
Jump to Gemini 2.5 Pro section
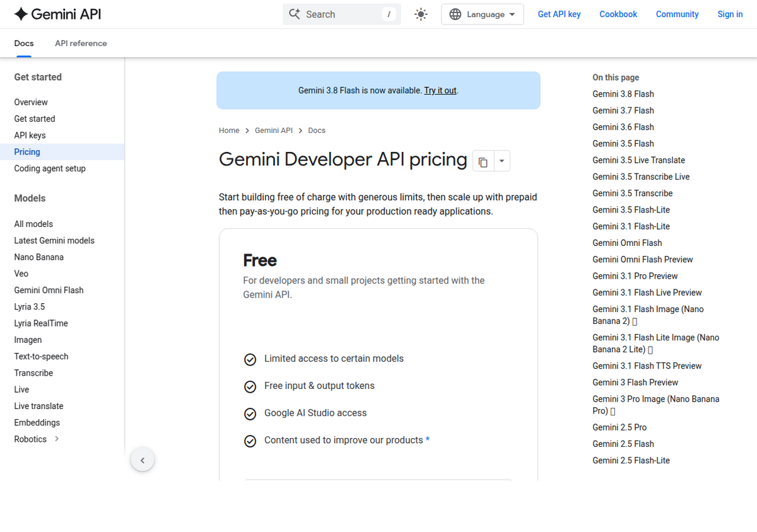pos(619,427)
